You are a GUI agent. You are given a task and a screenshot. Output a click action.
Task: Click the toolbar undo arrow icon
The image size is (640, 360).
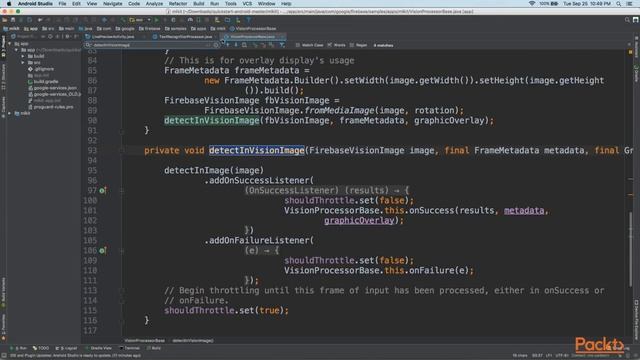40,20
